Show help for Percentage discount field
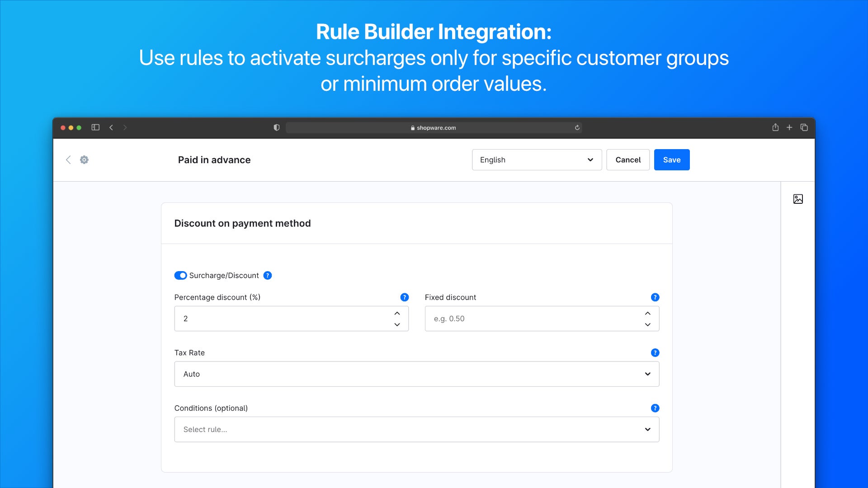This screenshot has height=488, width=868. [405, 297]
